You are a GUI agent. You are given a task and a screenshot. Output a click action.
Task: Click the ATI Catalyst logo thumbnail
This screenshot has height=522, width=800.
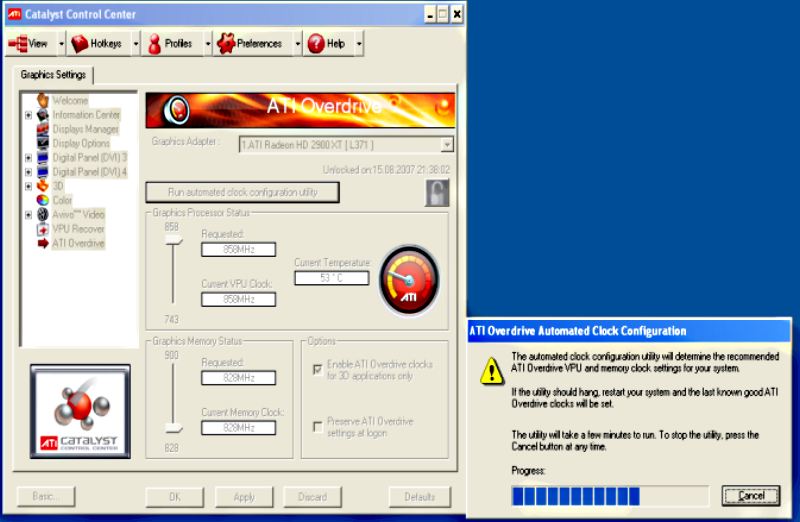click(80, 411)
